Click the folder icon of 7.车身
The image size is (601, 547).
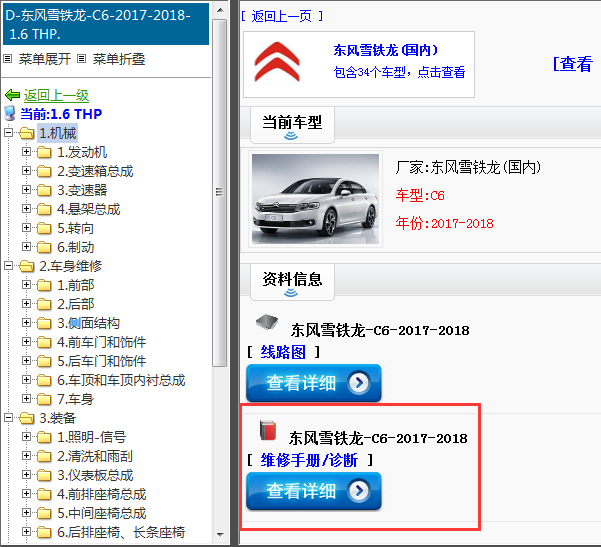click(44, 399)
